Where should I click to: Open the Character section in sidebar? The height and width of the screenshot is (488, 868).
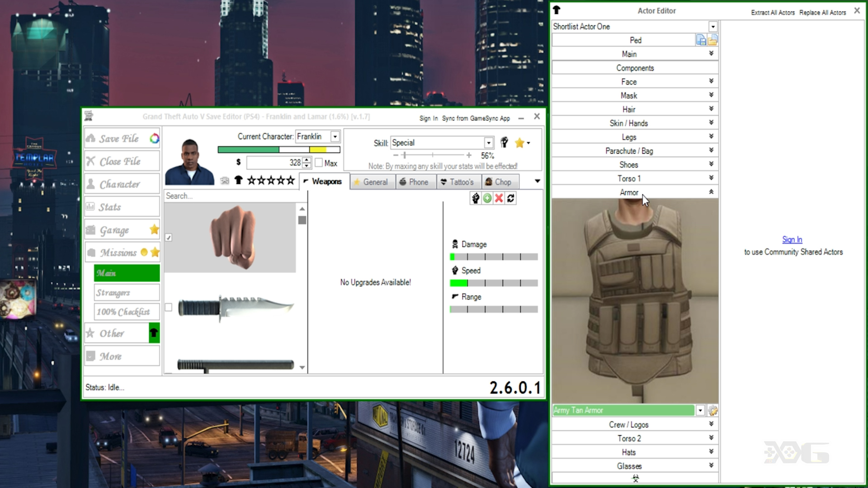(x=122, y=184)
